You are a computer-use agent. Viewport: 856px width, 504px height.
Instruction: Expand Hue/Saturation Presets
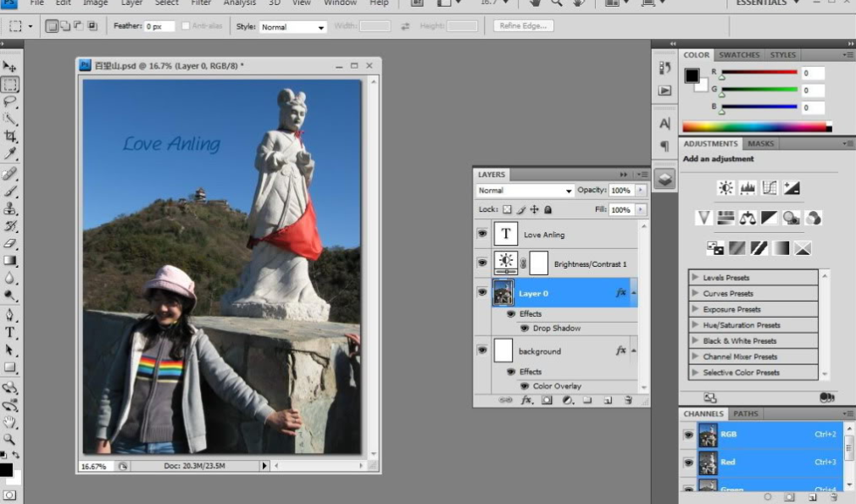tap(695, 324)
